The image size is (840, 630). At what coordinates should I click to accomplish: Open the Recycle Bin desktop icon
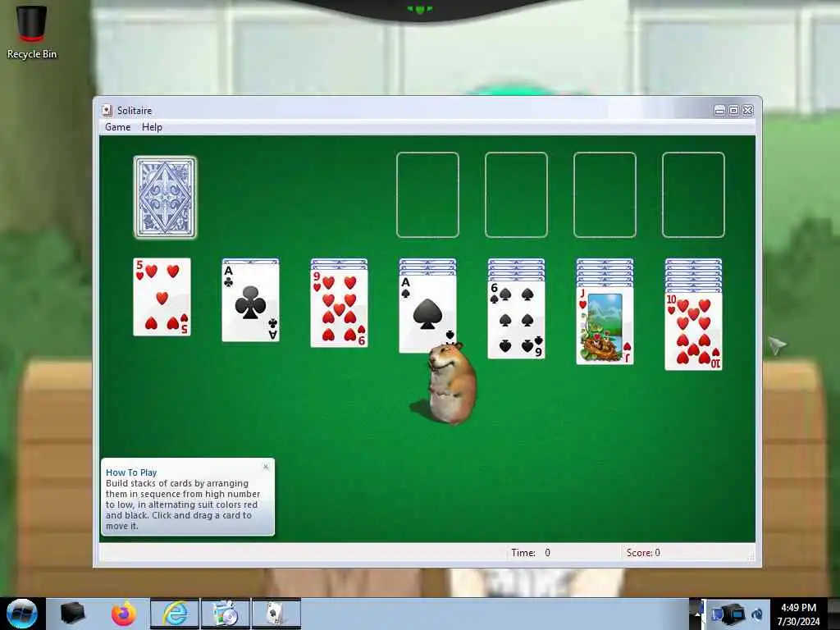pos(32,32)
